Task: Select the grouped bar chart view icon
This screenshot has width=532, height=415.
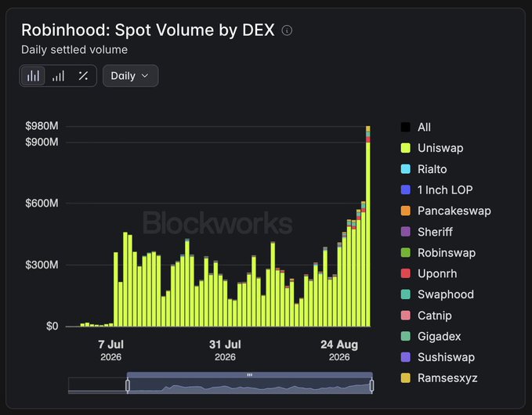Action: (x=33, y=76)
